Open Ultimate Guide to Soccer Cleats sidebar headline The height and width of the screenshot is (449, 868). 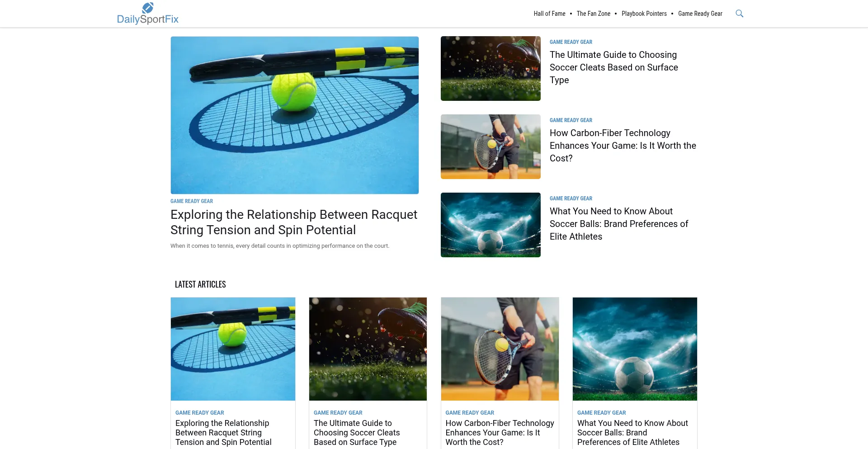[613, 67]
